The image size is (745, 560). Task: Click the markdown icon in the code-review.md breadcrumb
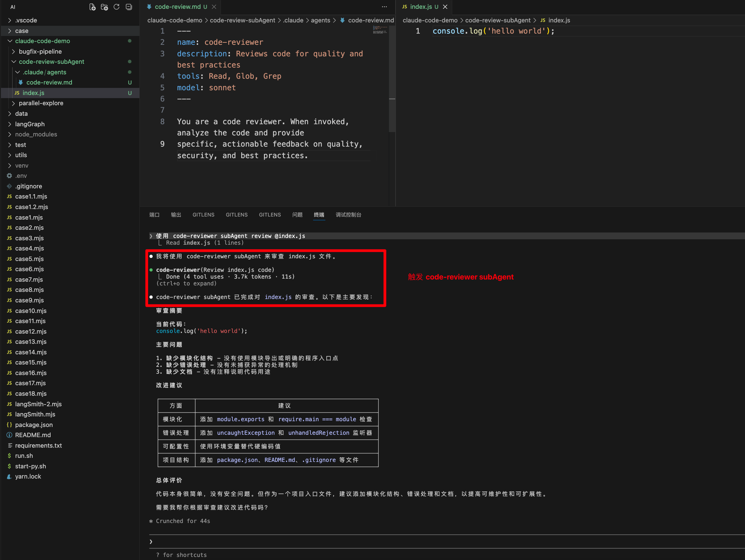[x=343, y=20]
